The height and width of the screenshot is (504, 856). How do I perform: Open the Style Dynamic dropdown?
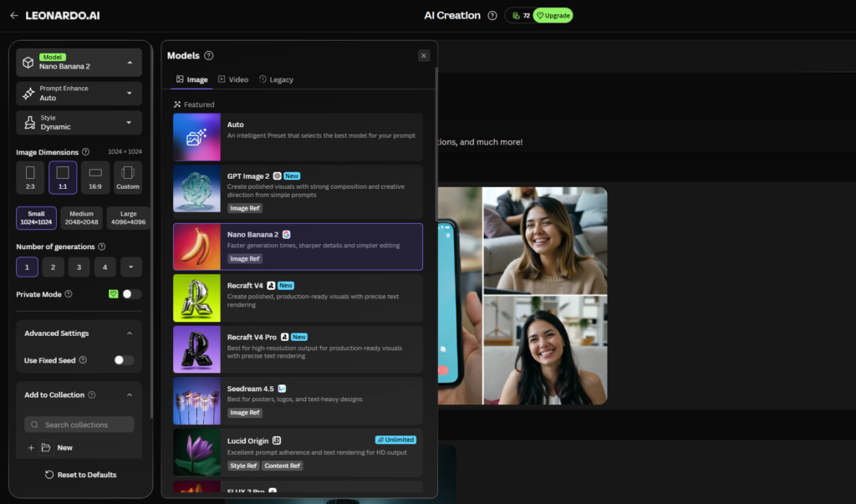point(79,123)
